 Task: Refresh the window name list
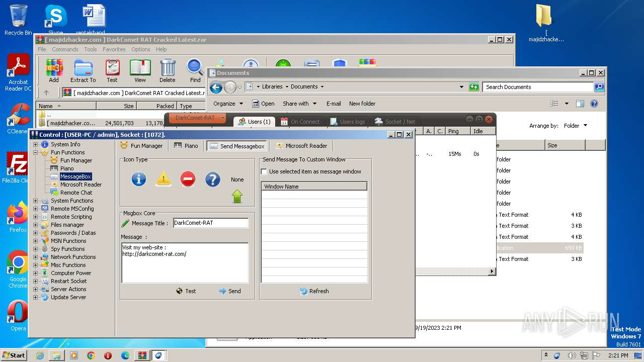(x=314, y=291)
